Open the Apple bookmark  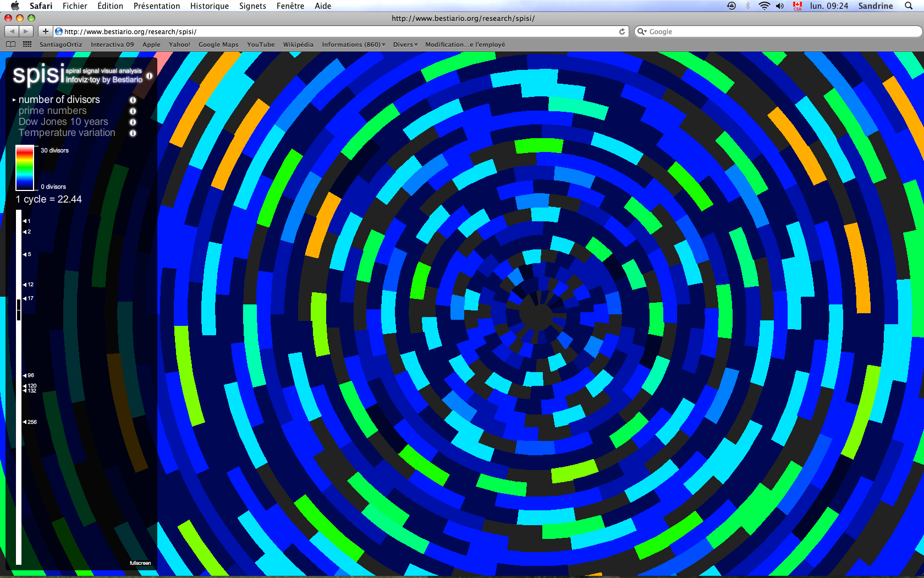[x=151, y=45]
